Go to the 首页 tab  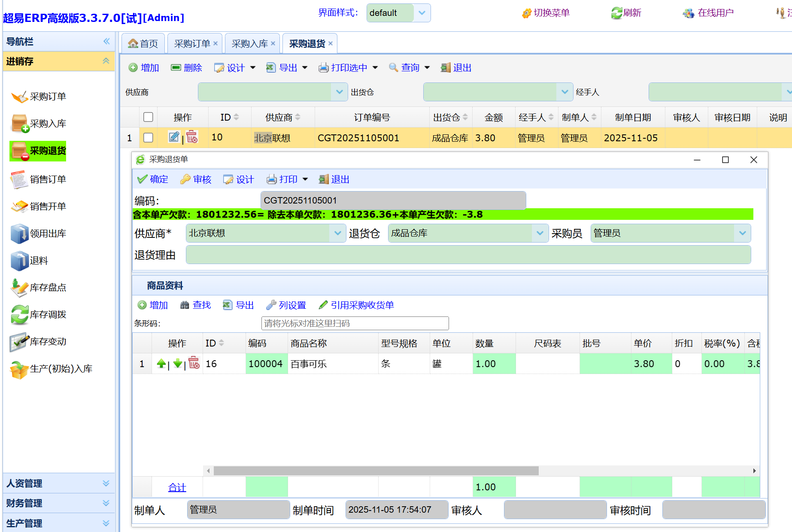click(143, 44)
